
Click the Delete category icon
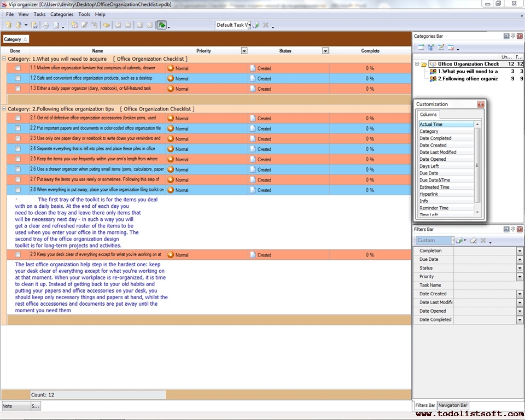pos(451,48)
